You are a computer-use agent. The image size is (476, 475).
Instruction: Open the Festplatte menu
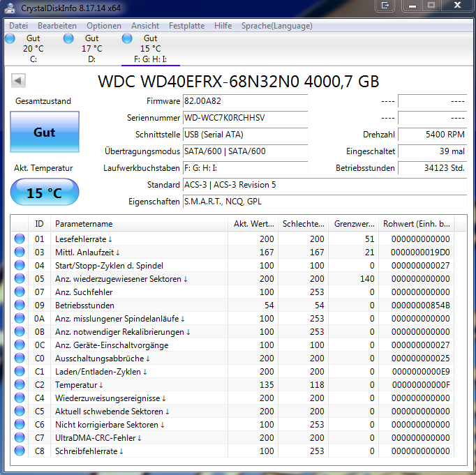pyautogui.click(x=186, y=26)
